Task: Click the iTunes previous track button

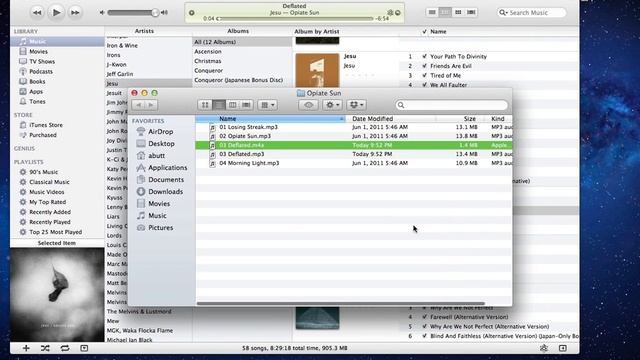Action: [37, 13]
